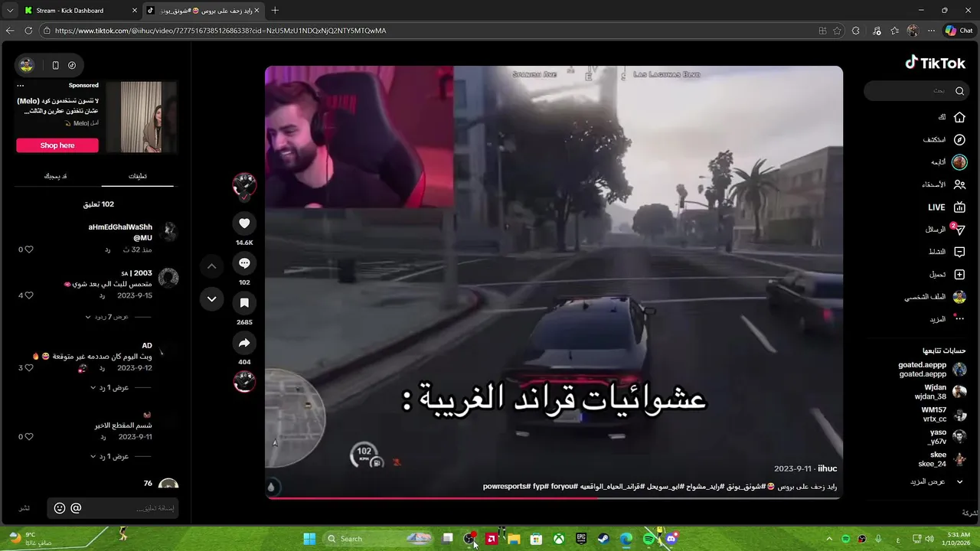
Task: Click the emoji smiley icon in comment box
Action: (60, 508)
